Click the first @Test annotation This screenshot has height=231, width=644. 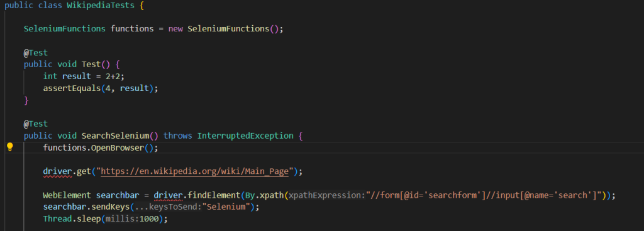(x=36, y=53)
